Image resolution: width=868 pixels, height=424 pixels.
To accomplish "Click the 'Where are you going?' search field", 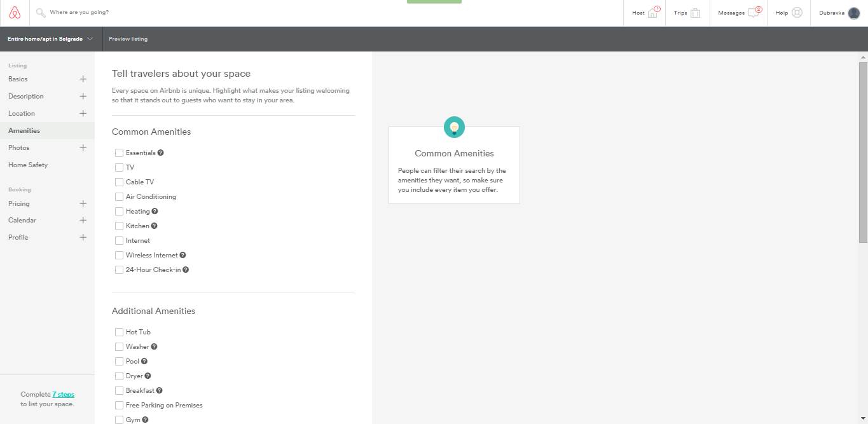I will click(x=127, y=13).
